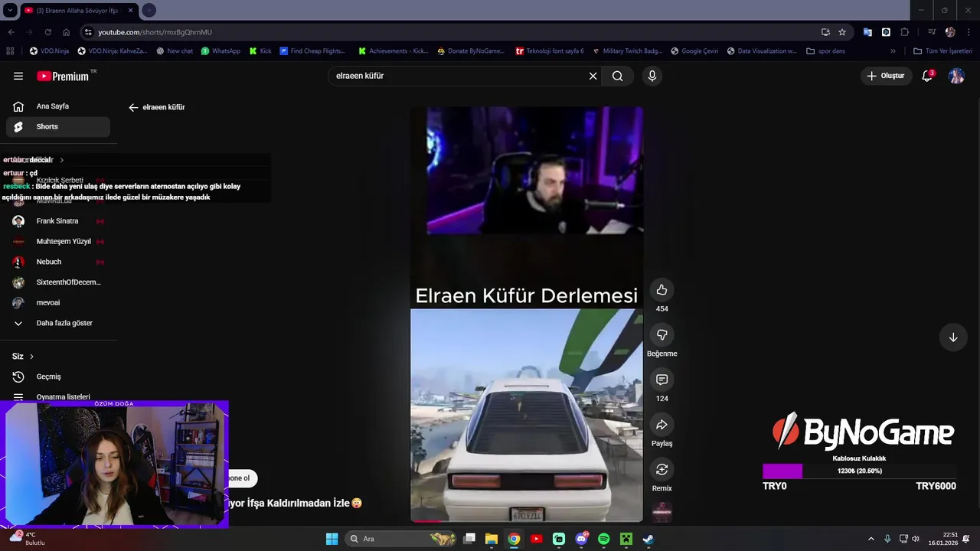
Task: Dislike the short via Beğenme
Action: point(661,334)
